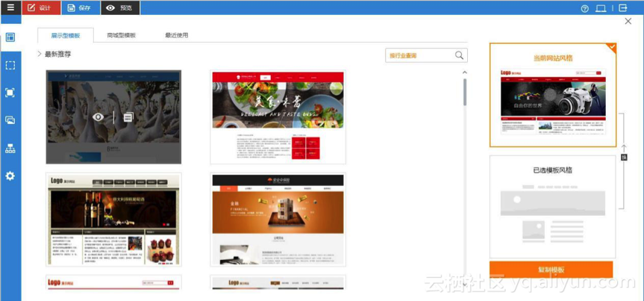Click the copy icon on geese template
Image resolution: width=644 pixels, height=301 pixels.
point(128,117)
